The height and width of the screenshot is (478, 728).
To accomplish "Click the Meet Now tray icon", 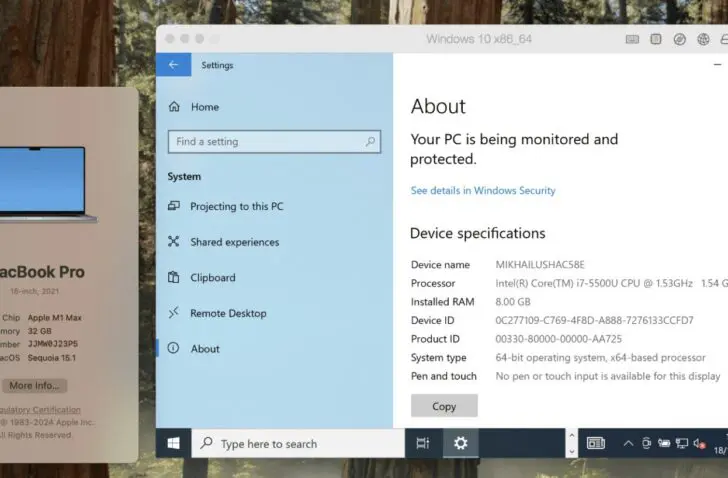I will tap(646, 444).
